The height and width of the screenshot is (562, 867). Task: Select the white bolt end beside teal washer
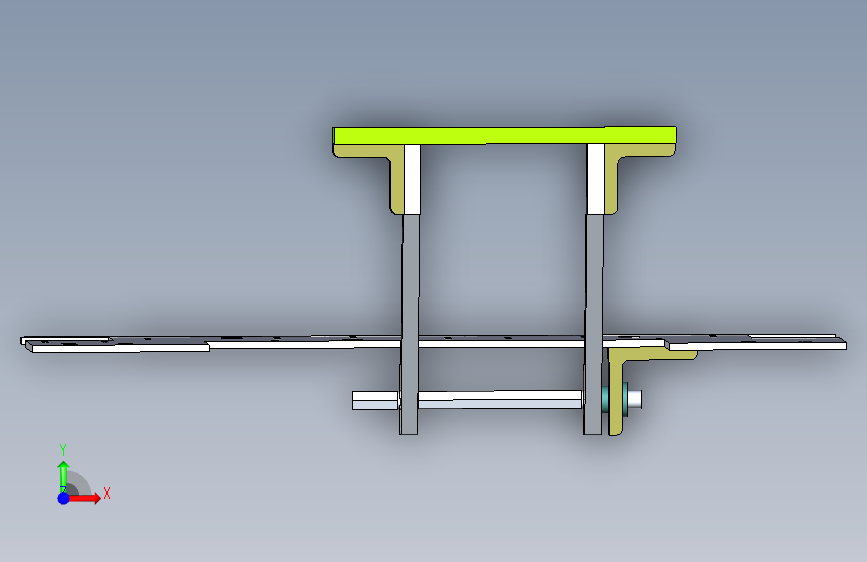click(635, 399)
